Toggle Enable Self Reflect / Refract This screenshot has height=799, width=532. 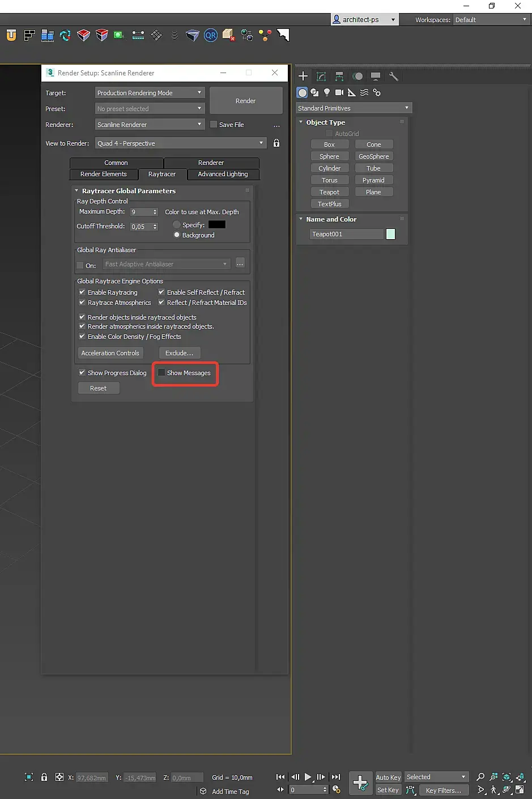point(161,292)
